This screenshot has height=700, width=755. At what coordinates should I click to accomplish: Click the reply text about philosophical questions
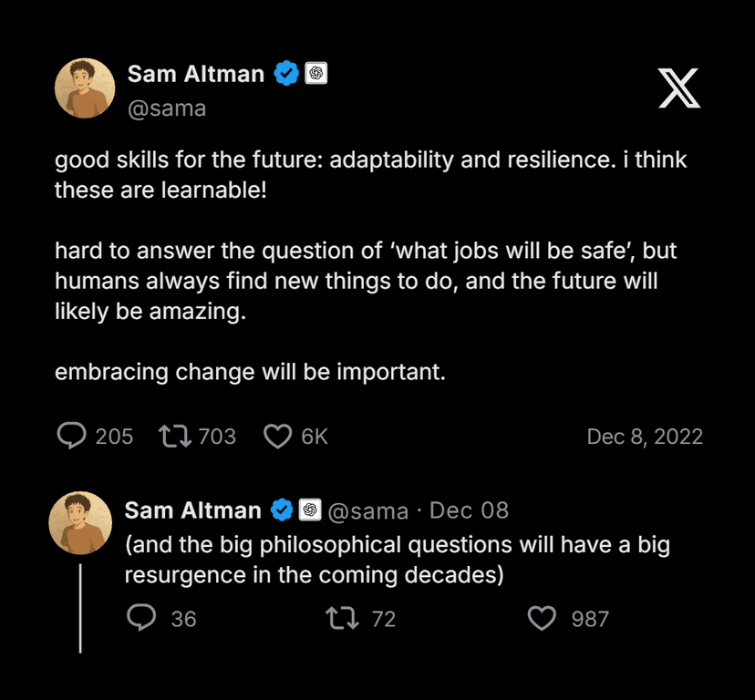(x=397, y=561)
